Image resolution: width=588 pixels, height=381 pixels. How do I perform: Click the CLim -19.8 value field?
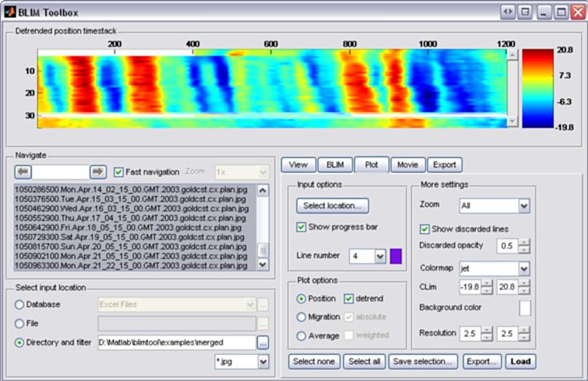click(470, 287)
